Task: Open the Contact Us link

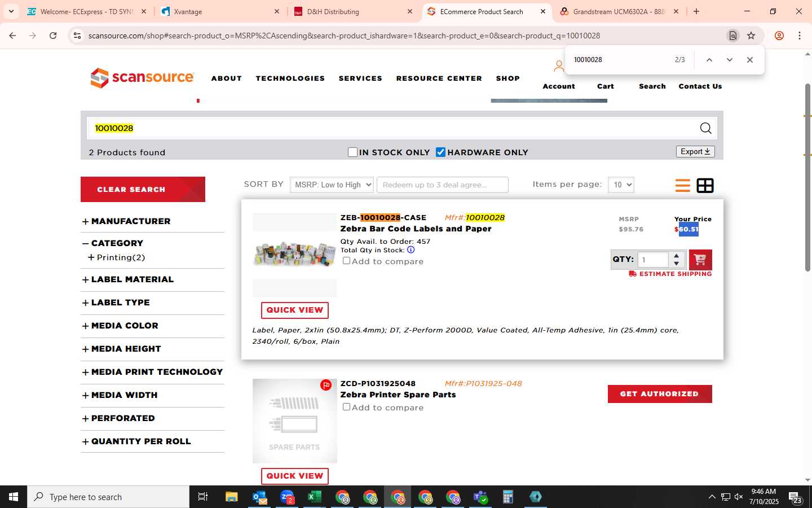Action: (700, 86)
